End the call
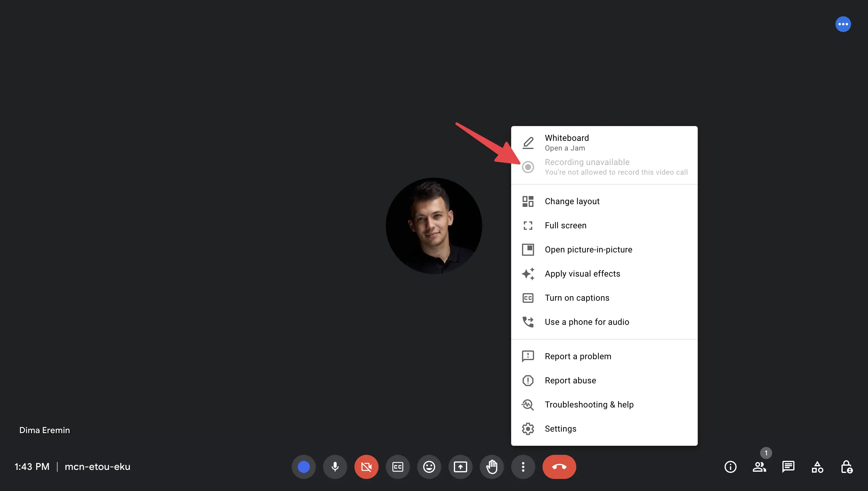This screenshot has height=491, width=868. [x=559, y=467]
